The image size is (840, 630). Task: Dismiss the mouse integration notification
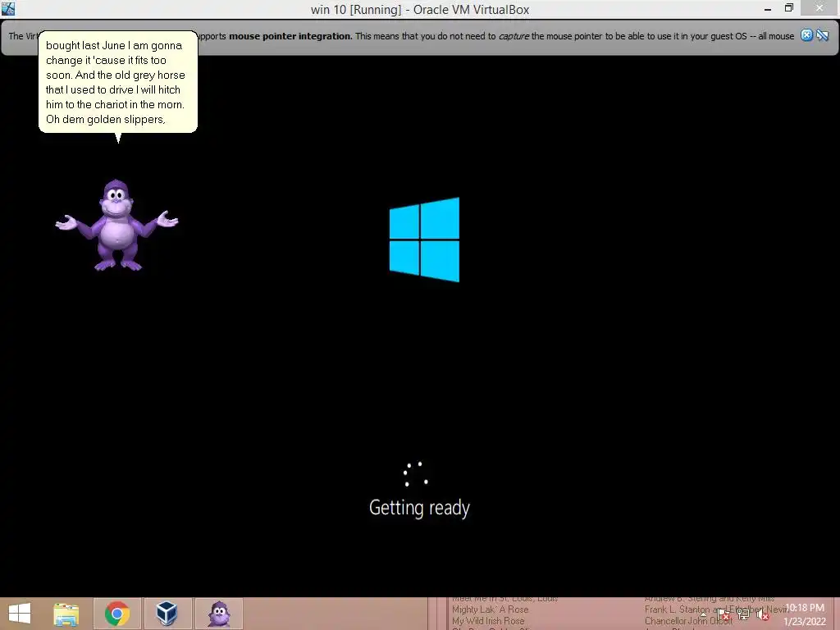806,35
